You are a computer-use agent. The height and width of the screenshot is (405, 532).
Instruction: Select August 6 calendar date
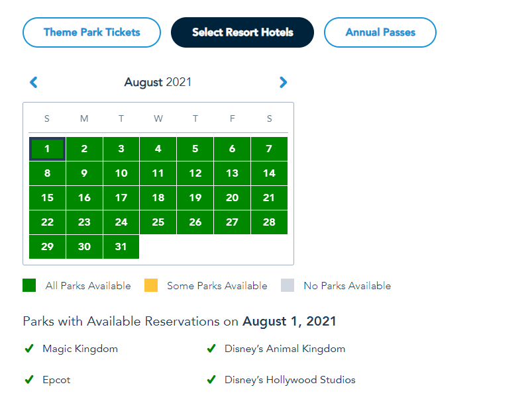pos(232,149)
